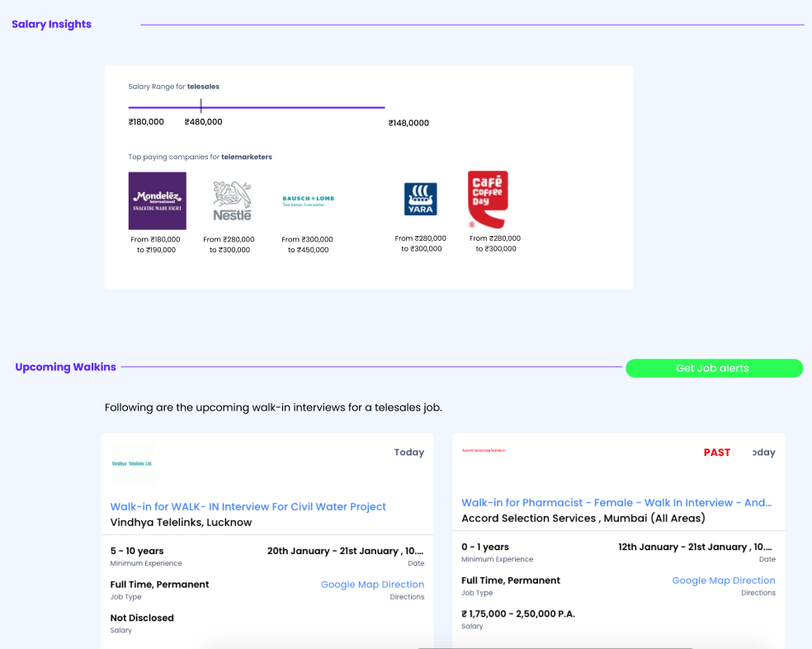The image size is (812, 649).
Task: Click the ₹480,000 salary label
Action: [x=203, y=121]
